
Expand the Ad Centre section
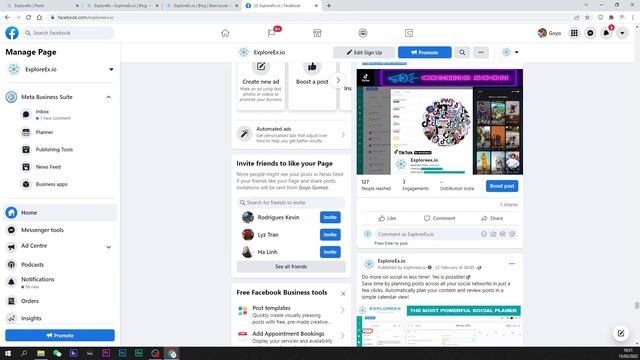click(x=109, y=247)
